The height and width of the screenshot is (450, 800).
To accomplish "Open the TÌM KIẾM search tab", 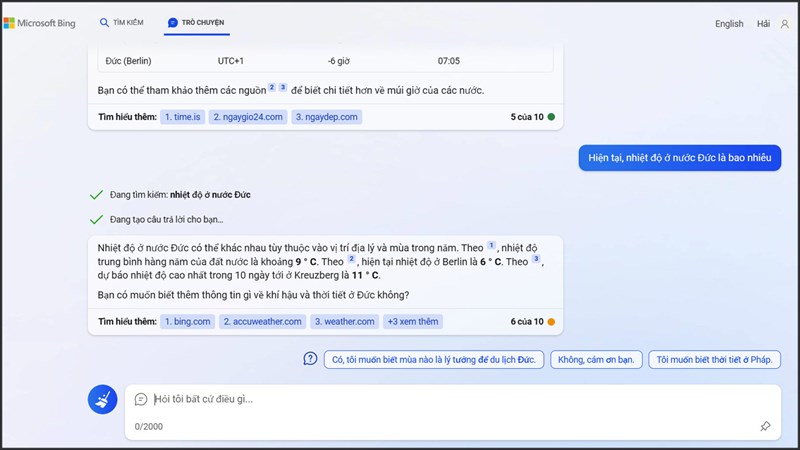I will (121, 22).
